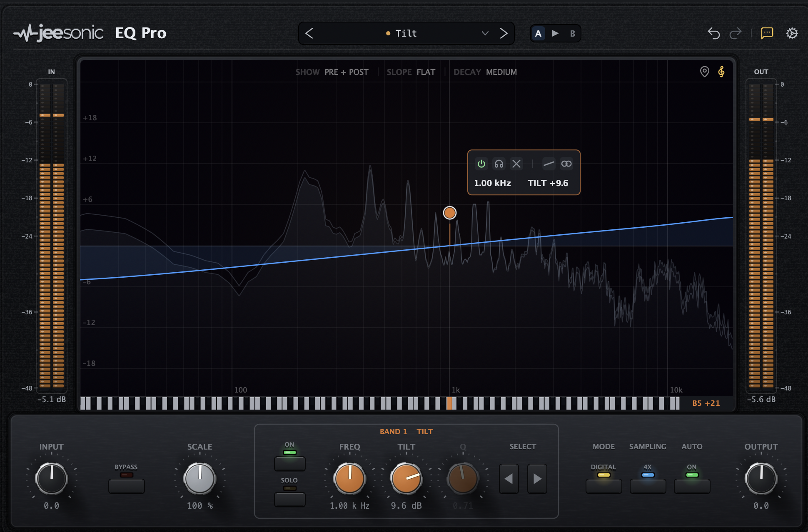Toggle the band ON button
Viewport: 808px width, 532px height.
tap(289, 463)
